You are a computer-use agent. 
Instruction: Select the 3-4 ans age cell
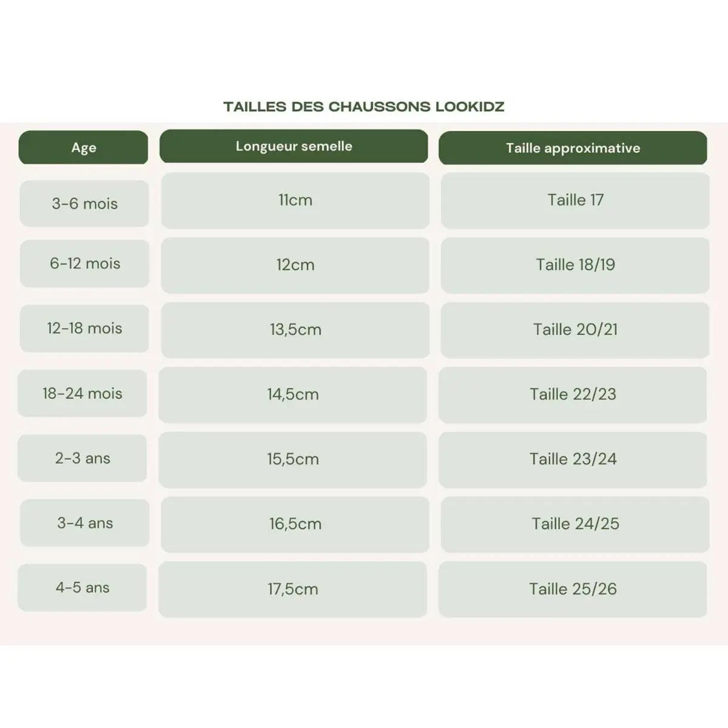point(84,523)
